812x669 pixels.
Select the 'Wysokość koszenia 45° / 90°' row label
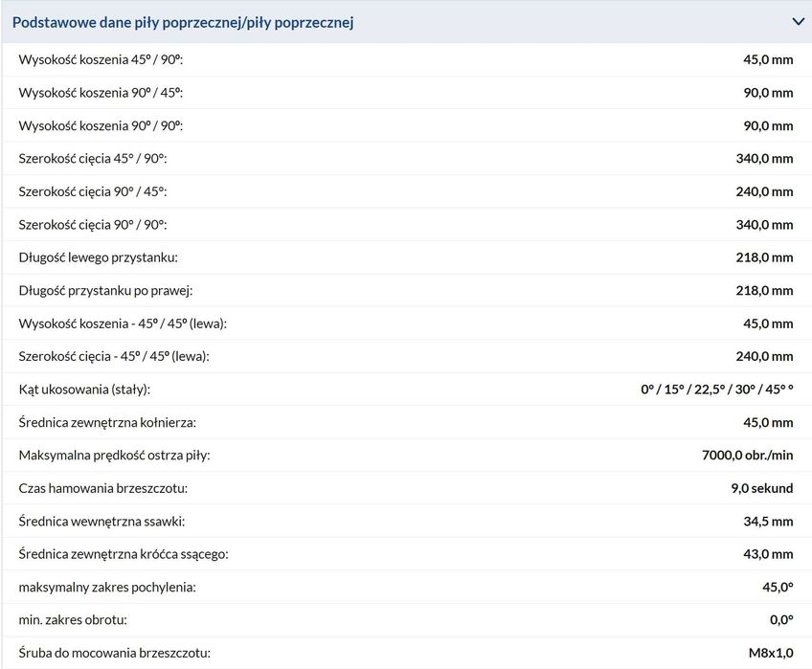tap(101, 60)
